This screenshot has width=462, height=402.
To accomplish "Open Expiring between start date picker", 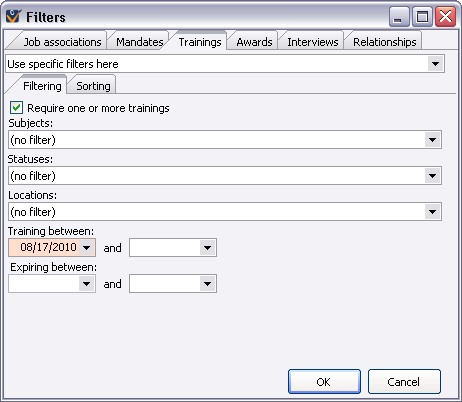I will [x=87, y=284].
